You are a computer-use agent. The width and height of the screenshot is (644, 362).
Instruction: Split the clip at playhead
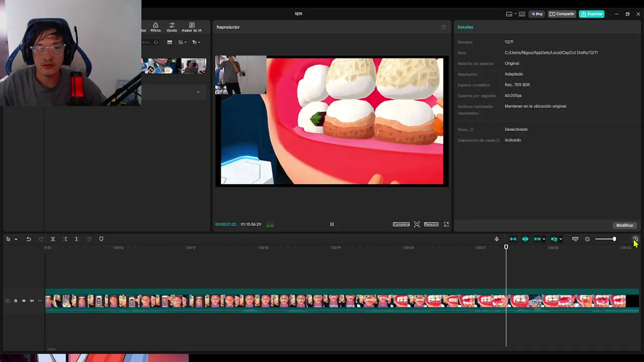tap(53, 239)
